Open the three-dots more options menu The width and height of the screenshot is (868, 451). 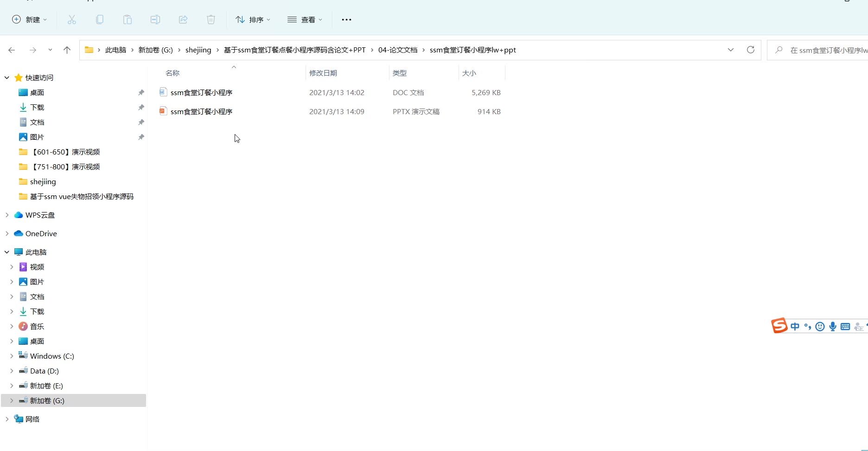point(346,19)
